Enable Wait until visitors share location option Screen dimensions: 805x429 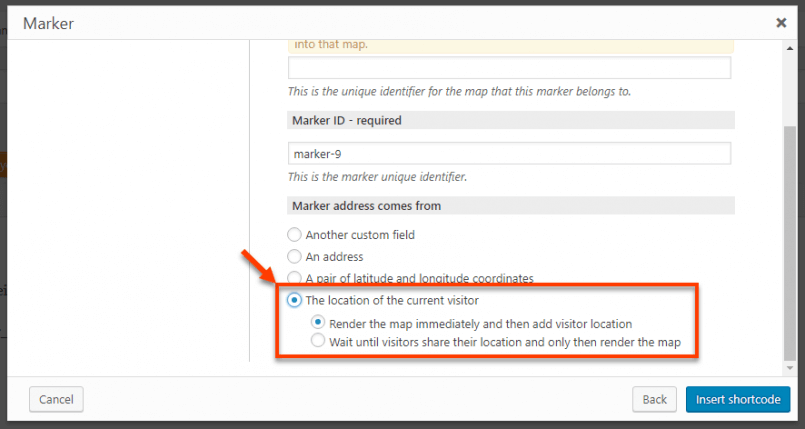318,340
